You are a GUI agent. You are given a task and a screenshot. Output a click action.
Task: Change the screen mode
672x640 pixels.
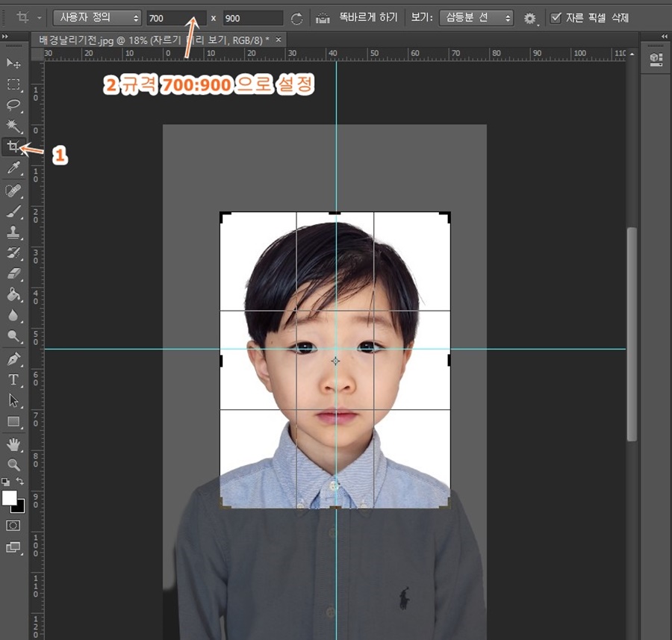(x=13, y=547)
